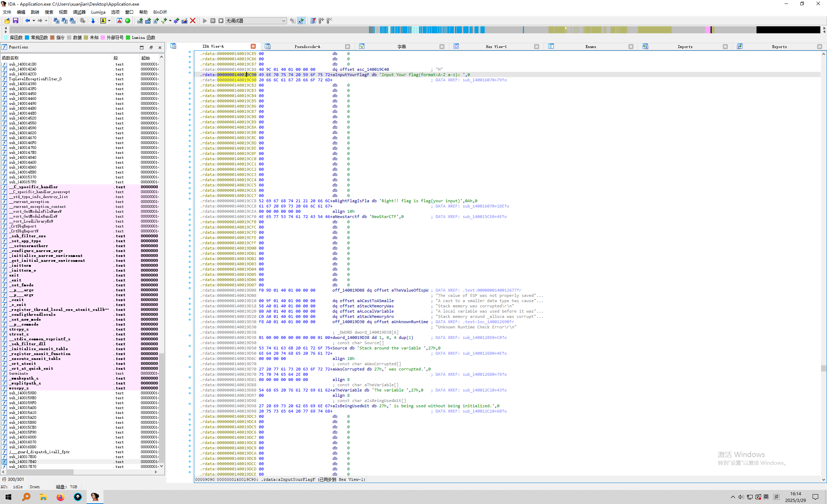Open Firefox from the Windows taskbar
Image resolution: width=827 pixels, height=504 pixels.
point(60,497)
